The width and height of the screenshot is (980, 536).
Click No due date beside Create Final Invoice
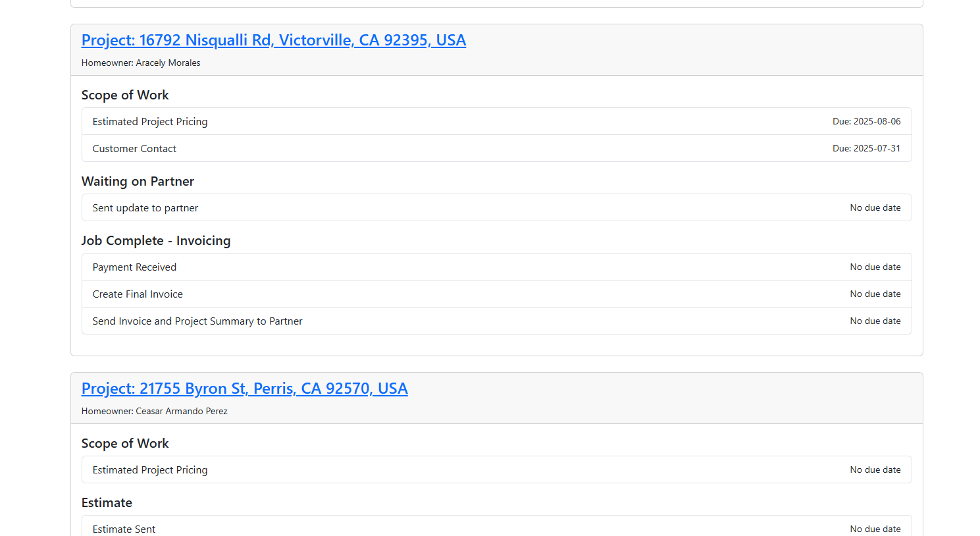[875, 294]
